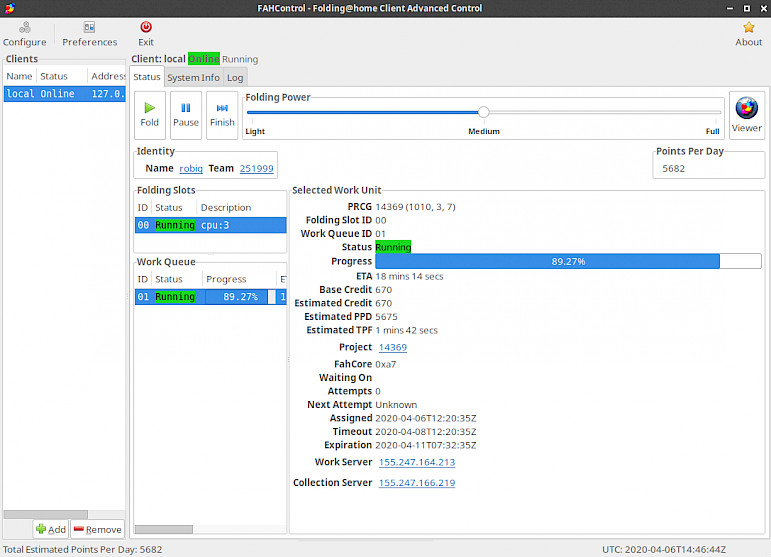The image size is (771, 557).
Task: Click the FAHControl app icon in title bar
Action: 9,8
